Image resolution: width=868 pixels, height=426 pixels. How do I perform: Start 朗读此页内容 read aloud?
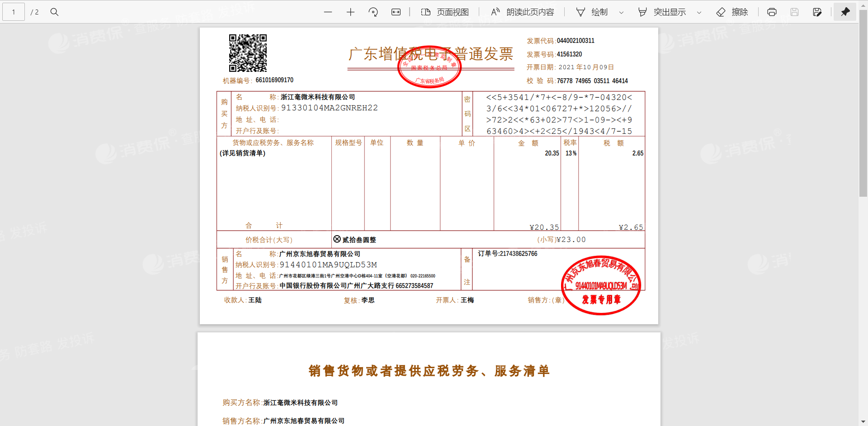tap(522, 12)
